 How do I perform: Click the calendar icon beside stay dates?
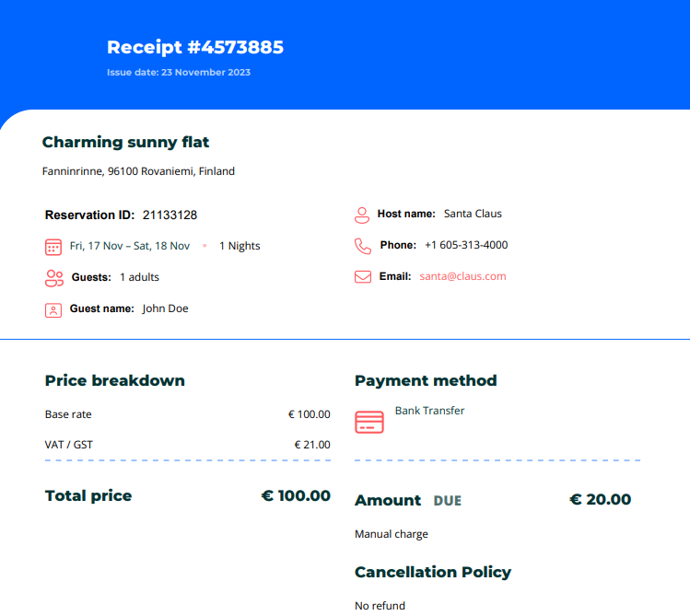(x=53, y=247)
